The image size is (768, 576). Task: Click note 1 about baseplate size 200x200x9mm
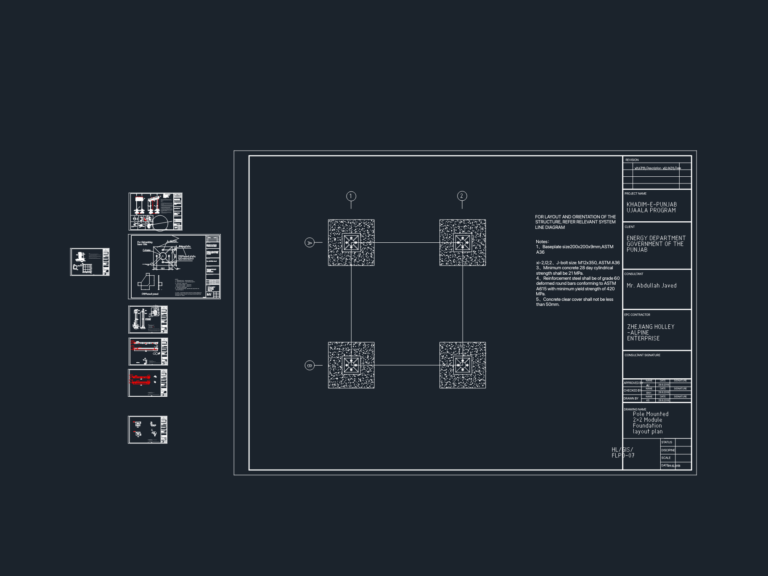pos(574,249)
